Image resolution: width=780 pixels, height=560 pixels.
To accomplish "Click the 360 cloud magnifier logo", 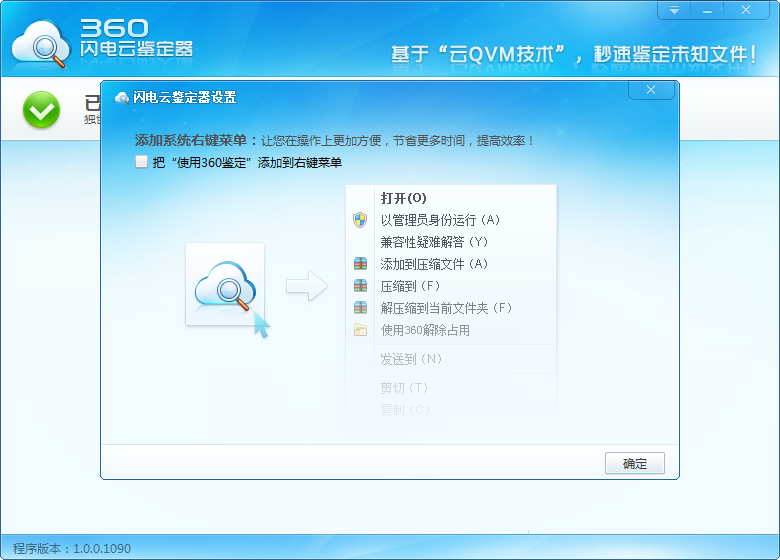I will [38, 42].
